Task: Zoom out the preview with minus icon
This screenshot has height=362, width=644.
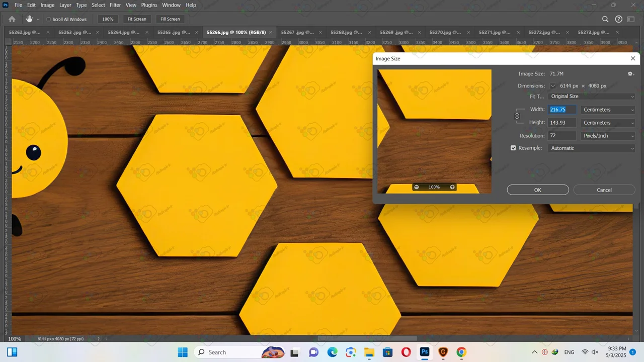Action: (x=416, y=187)
